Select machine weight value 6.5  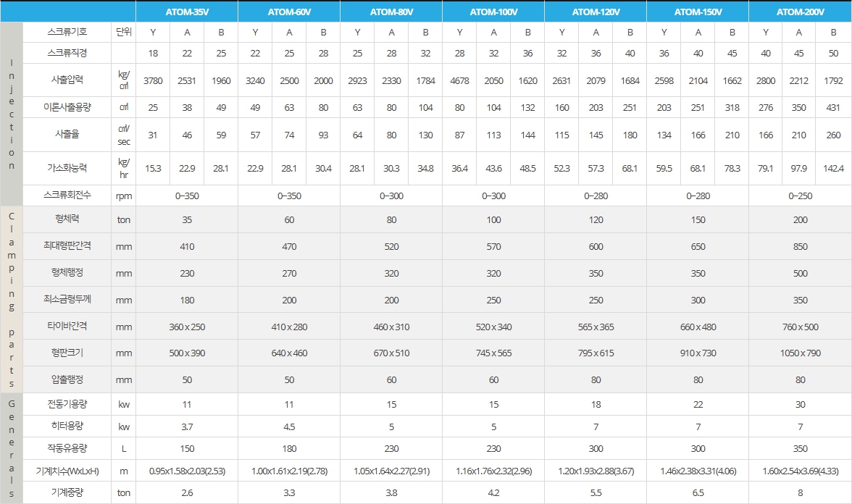click(x=698, y=492)
